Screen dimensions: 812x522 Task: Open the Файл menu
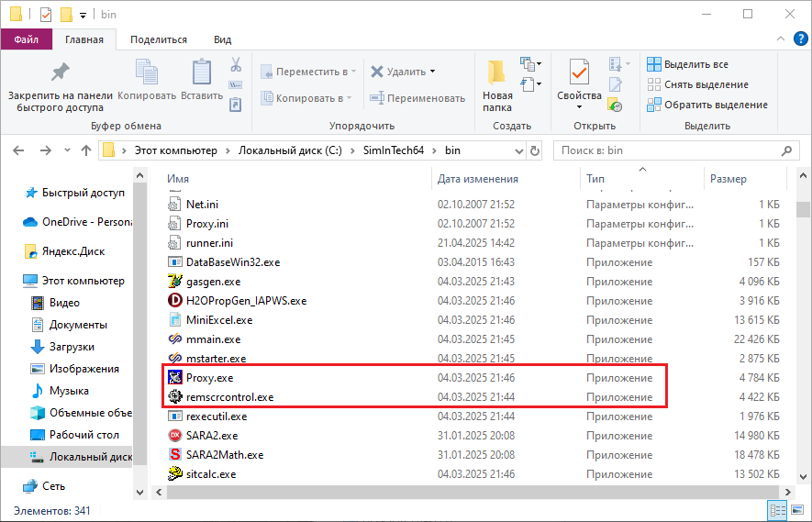click(27, 39)
